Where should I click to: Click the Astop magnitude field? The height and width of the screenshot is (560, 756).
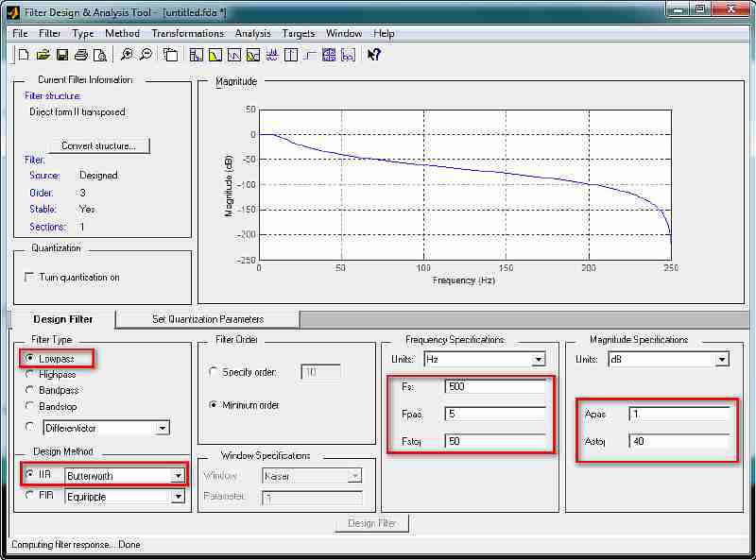click(679, 441)
